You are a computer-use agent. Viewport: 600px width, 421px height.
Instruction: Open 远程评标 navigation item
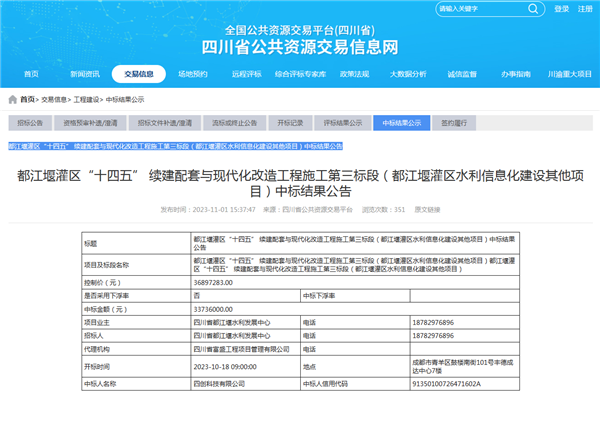(247, 74)
